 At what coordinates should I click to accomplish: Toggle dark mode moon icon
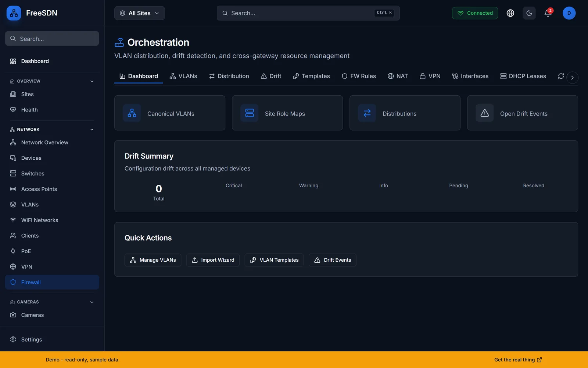tap(529, 13)
